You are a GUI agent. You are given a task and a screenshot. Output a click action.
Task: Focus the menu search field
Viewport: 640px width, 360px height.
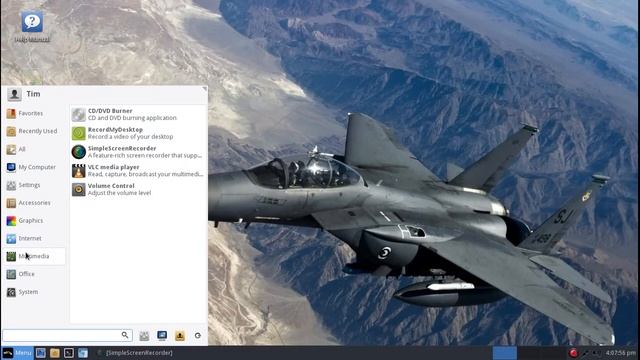(67, 336)
